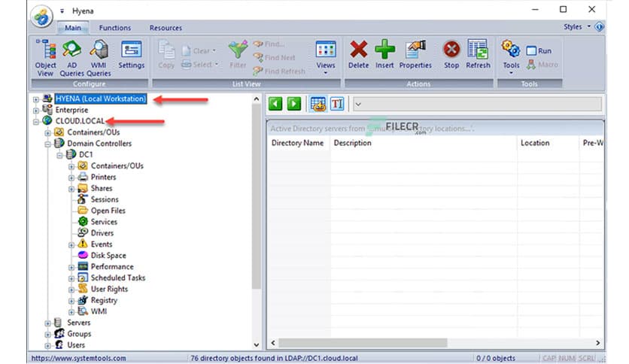Viewport: 629px width, 364px height.
Task: Select the Scheduled Tasks icon
Action: [x=83, y=278]
